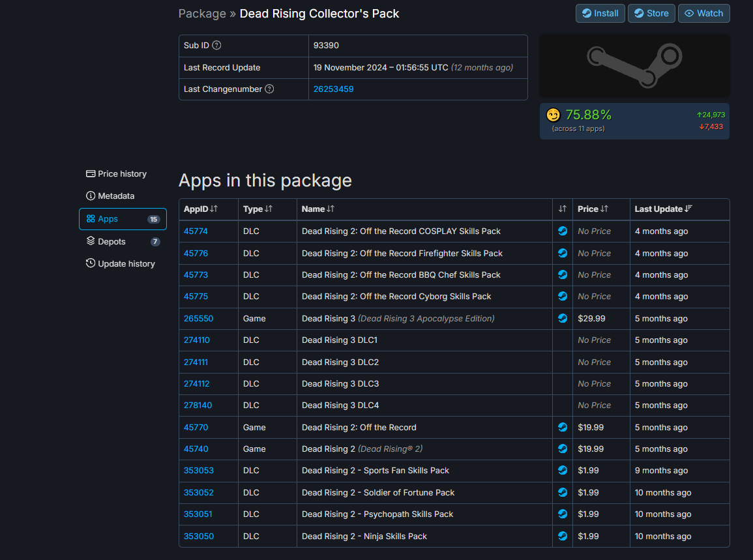Click Steam icon for Firefighter Skills Pack

562,253
